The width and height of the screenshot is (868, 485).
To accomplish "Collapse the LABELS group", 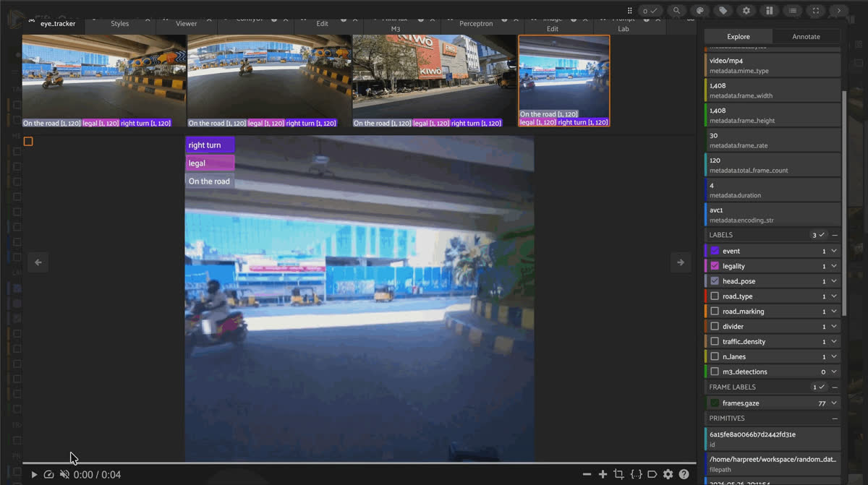I will (x=835, y=235).
